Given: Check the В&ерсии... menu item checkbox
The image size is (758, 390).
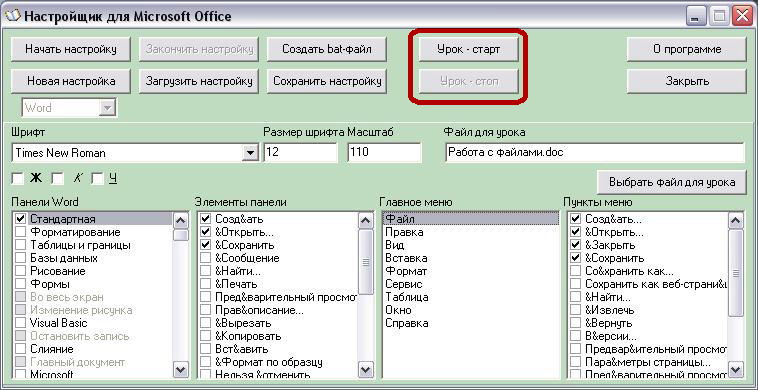Looking at the screenshot, I should 575,336.
